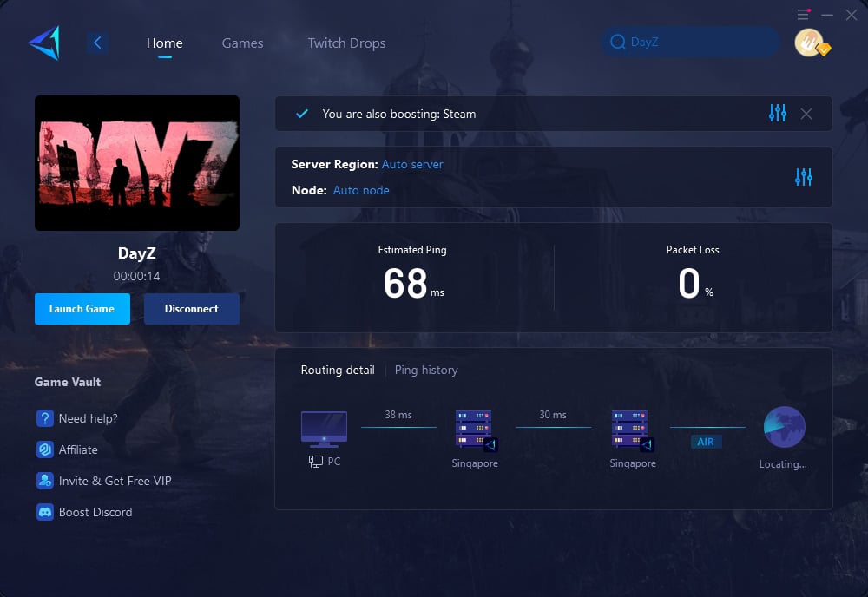Switch to the Home tab
868x597 pixels.
pos(164,43)
